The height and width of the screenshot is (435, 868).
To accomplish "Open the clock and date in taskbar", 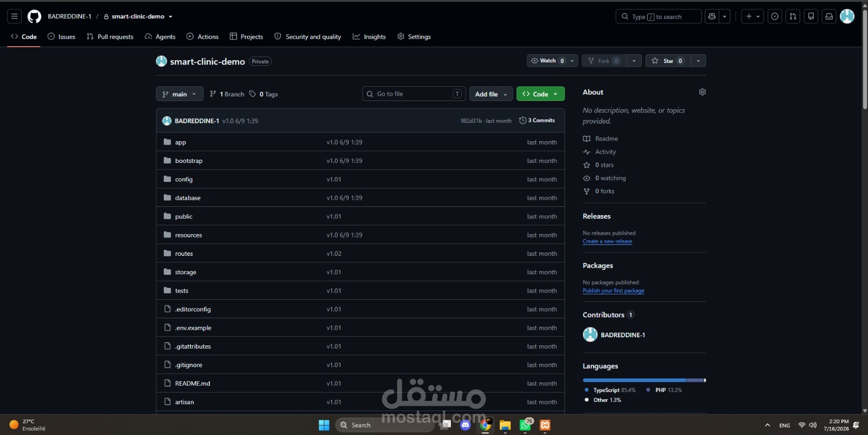I will (x=836, y=425).
